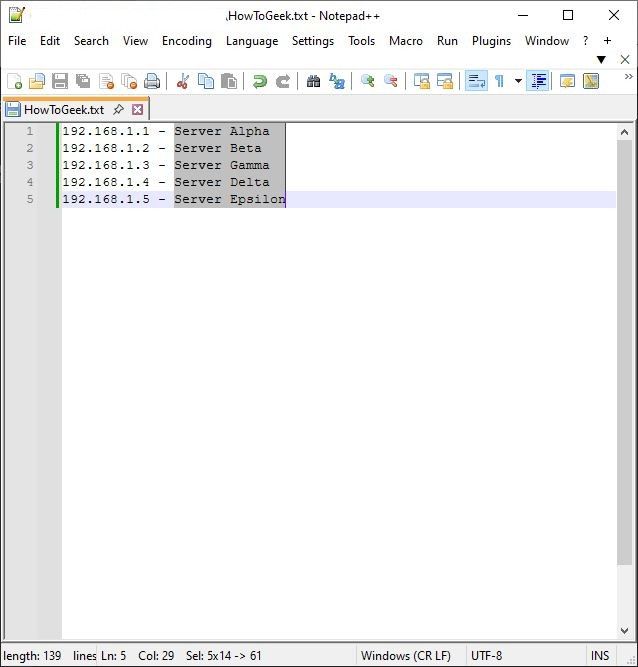Screen dimensions: 638x667
Task: Open the tab list black triangle dropdown
Action: [x=601, y=60]
